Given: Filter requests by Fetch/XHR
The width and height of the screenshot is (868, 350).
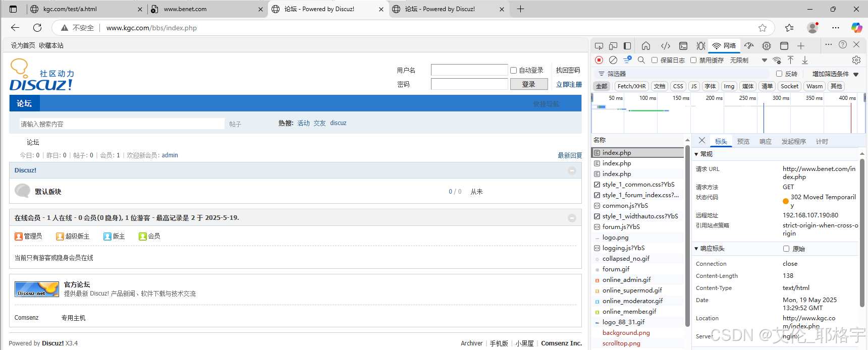Looking at the screenshot, I should click(631, 86).
